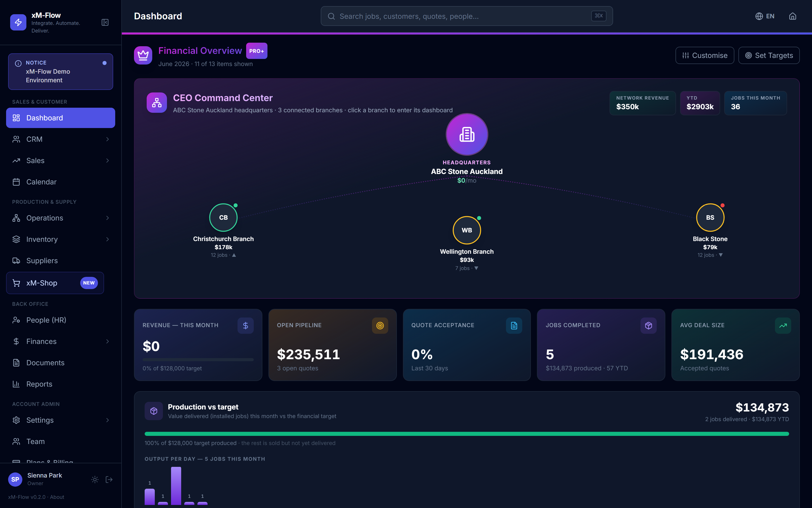Click the tallest bar in output chart
This screenshot has width=812, height=508.
click(176, 486)
